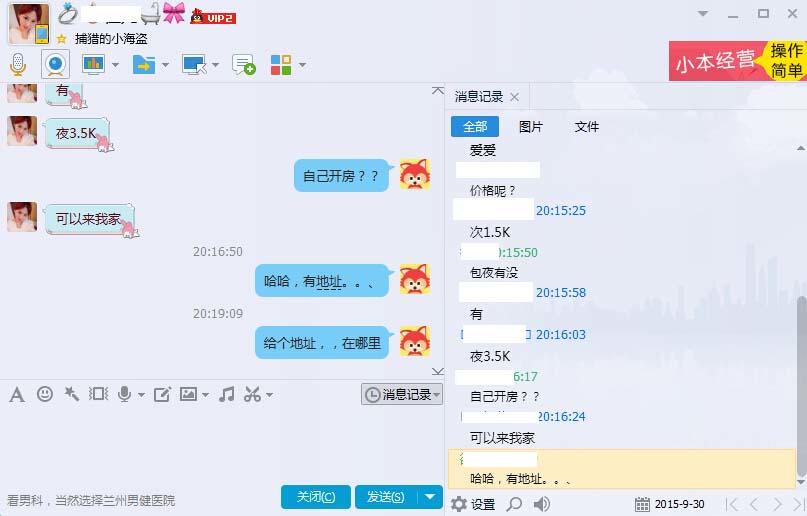The image size is (807, 516).
Task: Click the VIP2 badge
Action: pos(213,17)
